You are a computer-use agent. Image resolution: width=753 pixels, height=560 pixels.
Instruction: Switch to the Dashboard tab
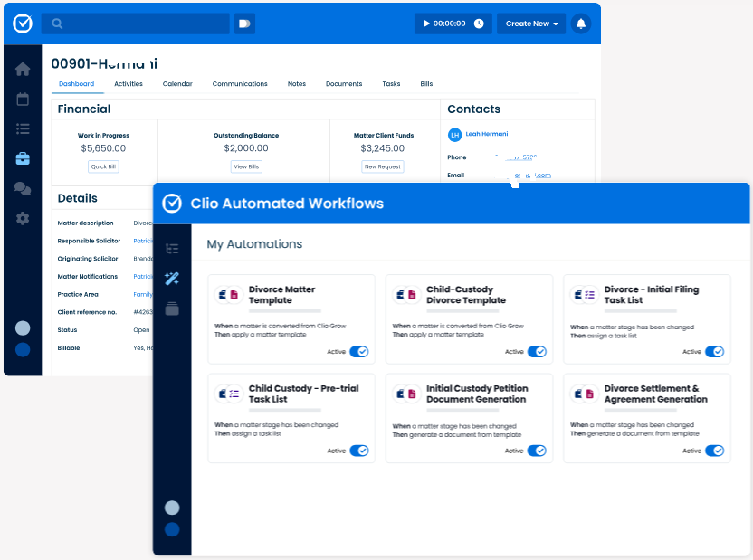pos(76,83)
